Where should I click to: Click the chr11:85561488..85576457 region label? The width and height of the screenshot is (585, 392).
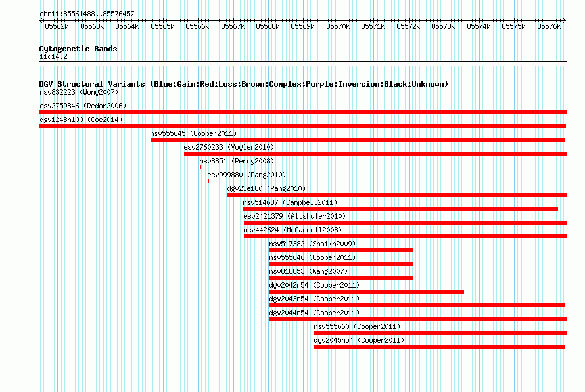pos(87,14)
